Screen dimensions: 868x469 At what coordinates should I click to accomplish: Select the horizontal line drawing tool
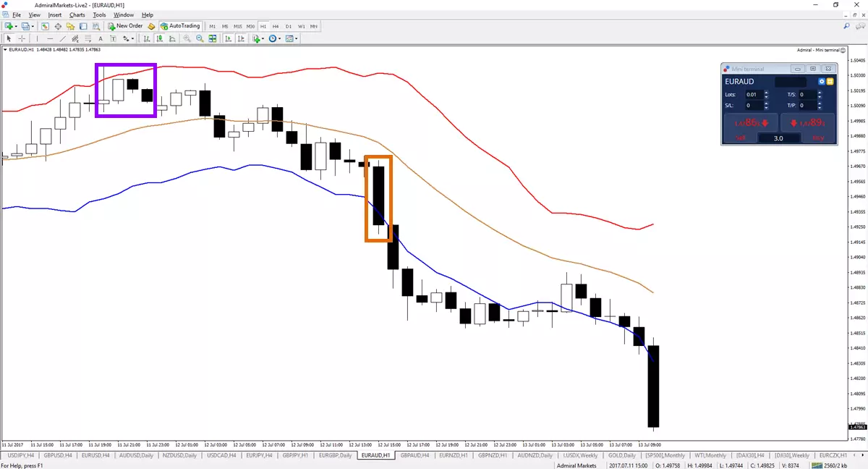click(x=50, y=38)
